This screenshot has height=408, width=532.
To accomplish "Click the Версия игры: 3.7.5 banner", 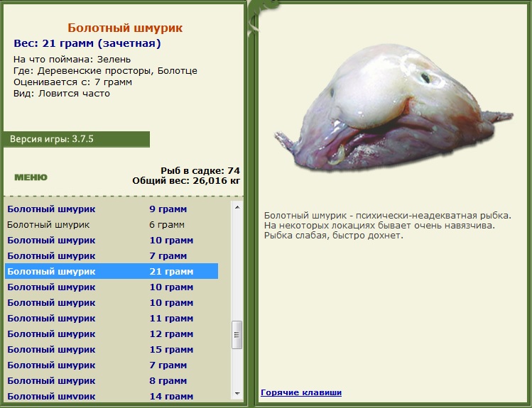I will pos(77,139).
